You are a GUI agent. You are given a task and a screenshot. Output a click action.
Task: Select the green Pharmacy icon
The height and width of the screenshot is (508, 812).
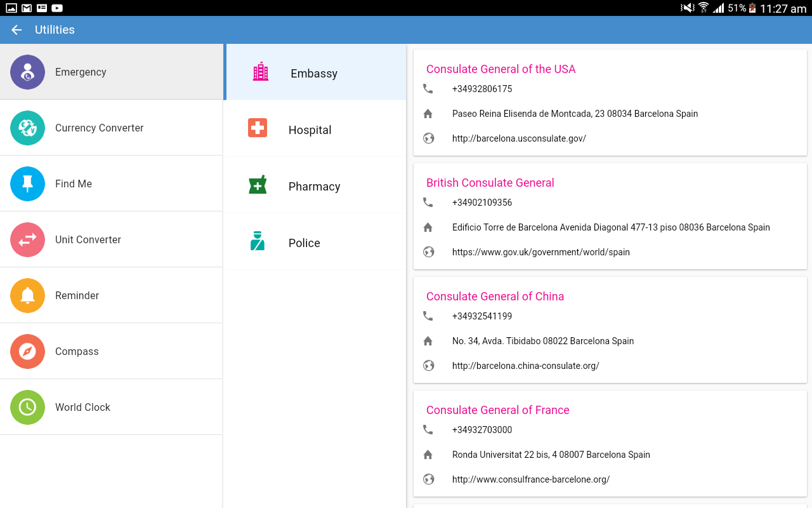258,185
